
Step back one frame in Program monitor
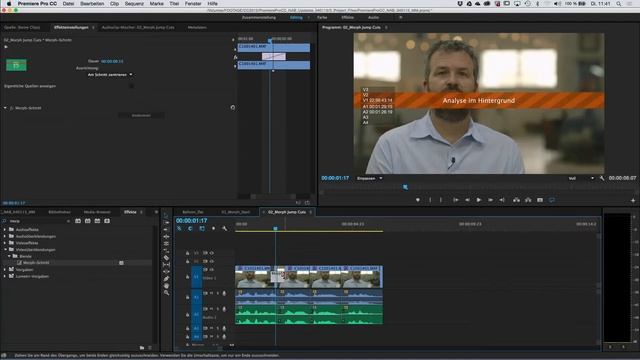pos(467,200)
